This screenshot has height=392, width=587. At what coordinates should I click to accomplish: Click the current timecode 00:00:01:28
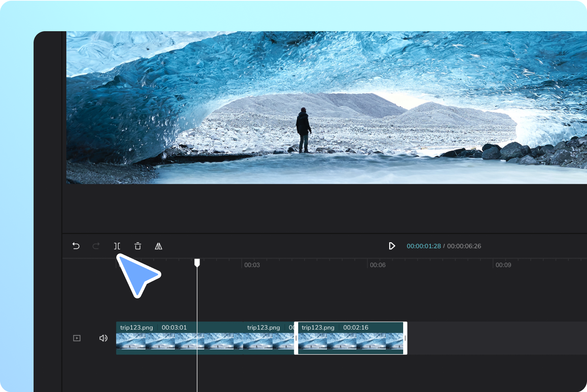(x=424, y=246)
